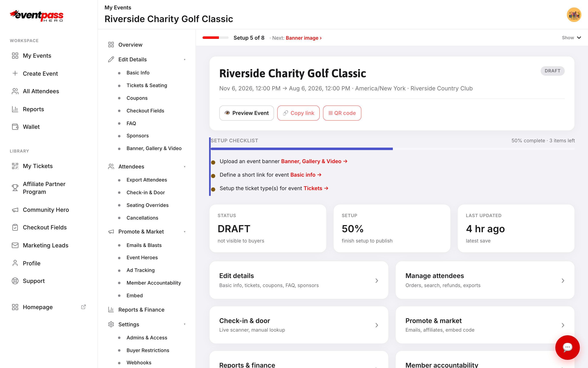Open Basic Info in Edit Details
Screen dimensions: 588x368
click(x=138, y=73)
